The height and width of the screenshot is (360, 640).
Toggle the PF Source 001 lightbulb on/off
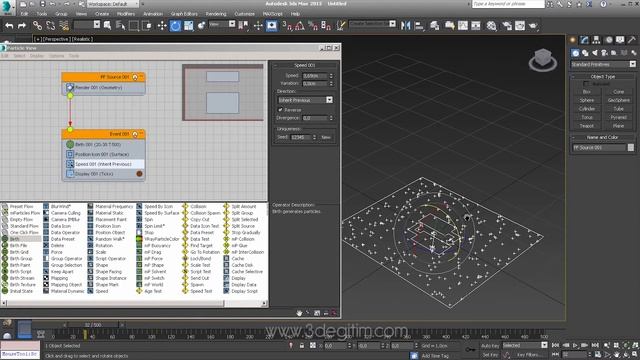[x=135, y=77]
